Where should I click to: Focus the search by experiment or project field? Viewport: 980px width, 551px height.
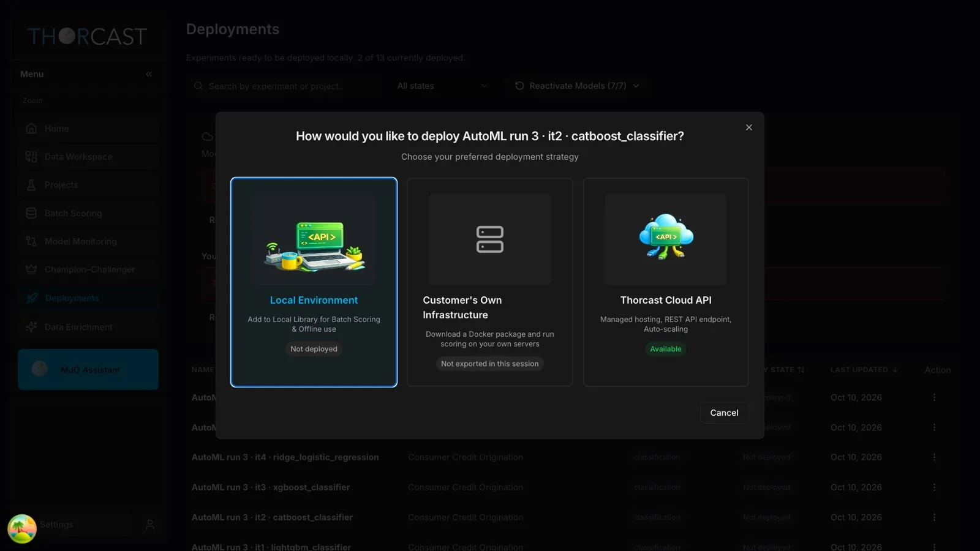click(283, 86)
